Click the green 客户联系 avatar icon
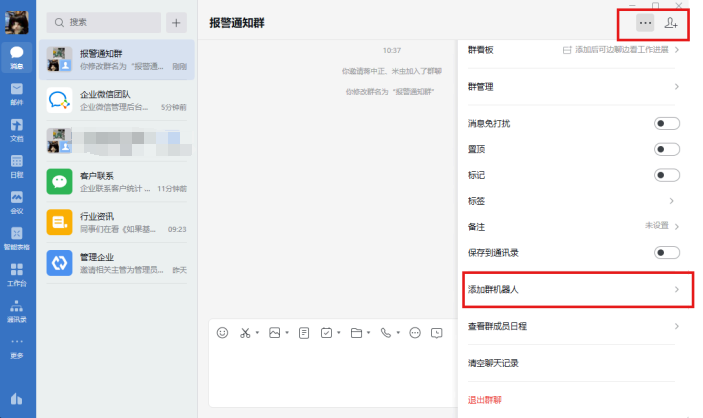Image resolution: width=703 pixels, height=418 pixels. tap(59, 182)
